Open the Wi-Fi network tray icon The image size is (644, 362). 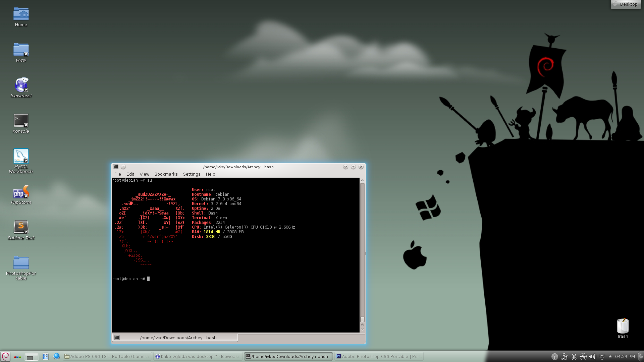[602, 357]
